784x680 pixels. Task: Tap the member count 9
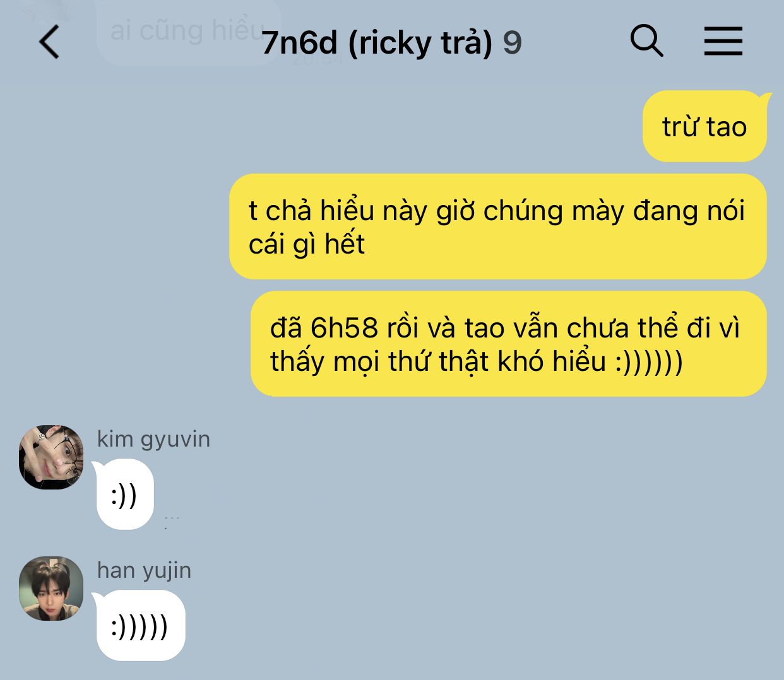tap(512, 44)
